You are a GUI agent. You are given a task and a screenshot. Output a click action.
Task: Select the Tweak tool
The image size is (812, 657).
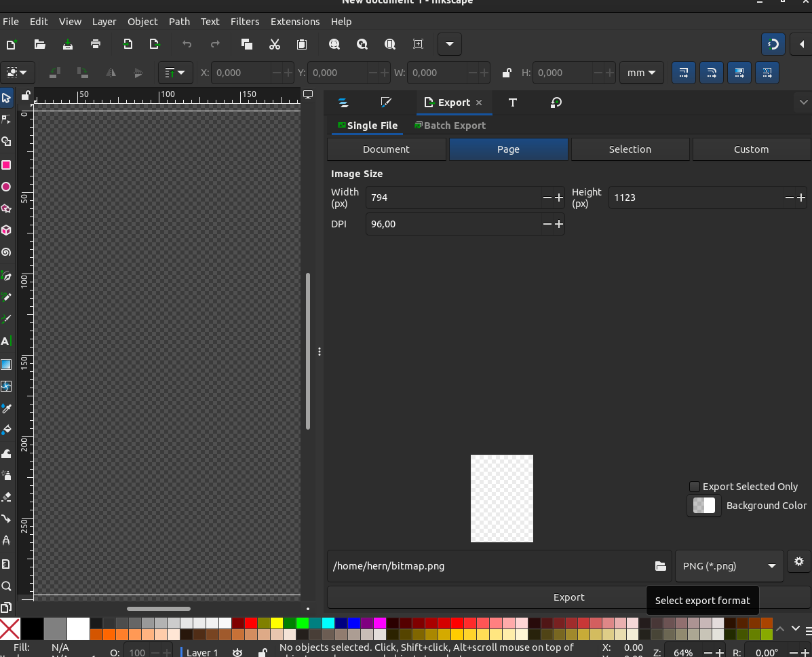(x=6, y=453)
